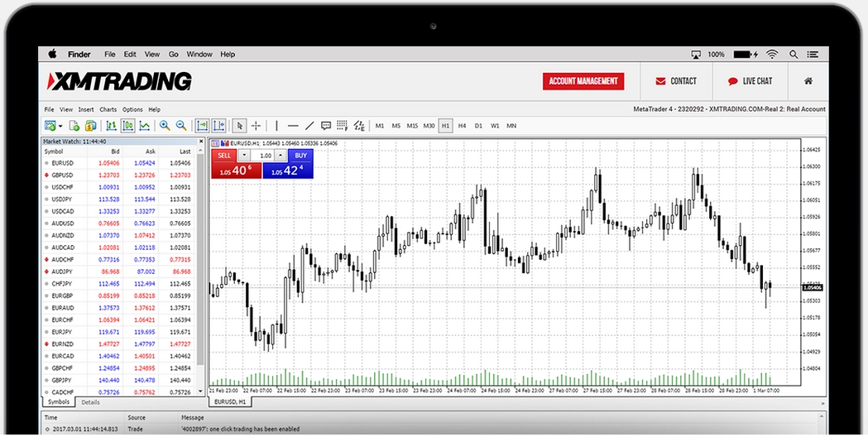Click the ACCOUNT MANAGEMENT button
Image resolution: width=868 pixels, height=442 pixels.
pyautogui.click(x=583, y=81)
